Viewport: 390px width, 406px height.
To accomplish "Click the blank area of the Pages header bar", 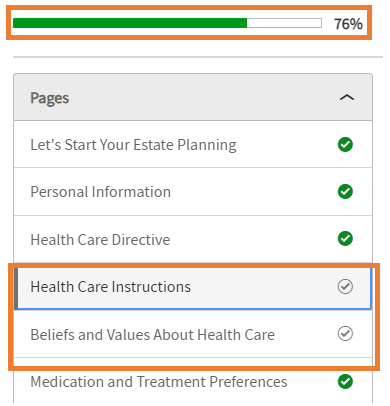I will (x=203, y=97).
